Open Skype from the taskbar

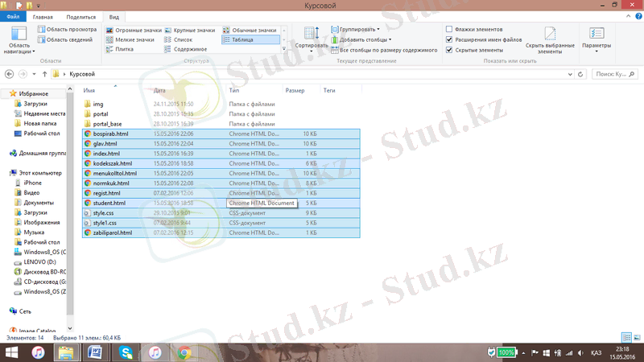(126, 352)
